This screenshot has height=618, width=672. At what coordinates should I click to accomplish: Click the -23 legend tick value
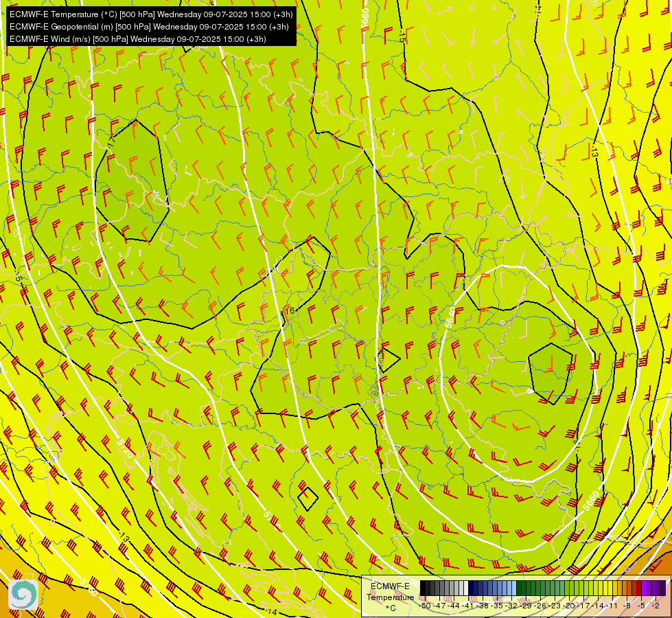coord(555,606)
